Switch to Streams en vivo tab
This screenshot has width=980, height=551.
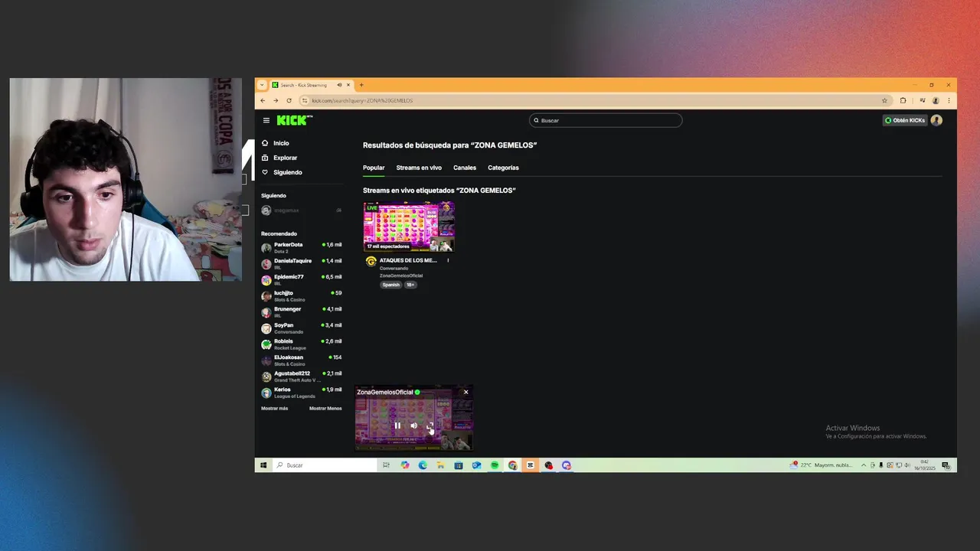[x=419, y=168]
